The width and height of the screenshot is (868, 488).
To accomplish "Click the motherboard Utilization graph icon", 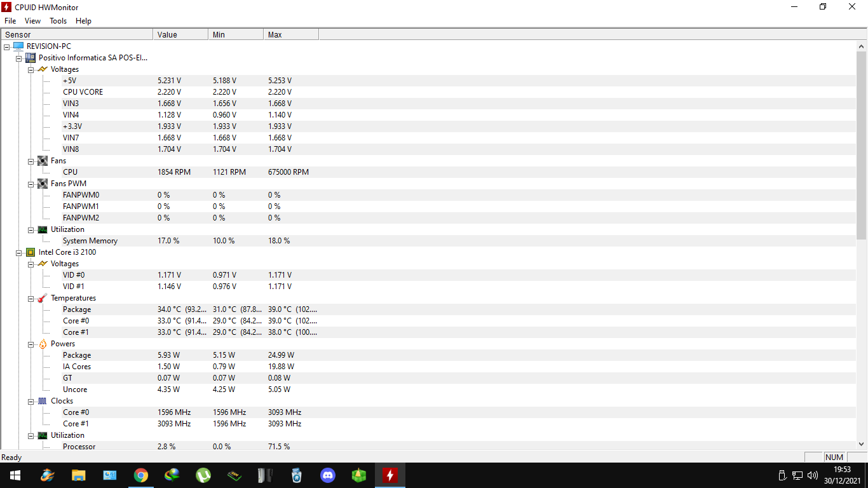I will (x=43, y=229).
